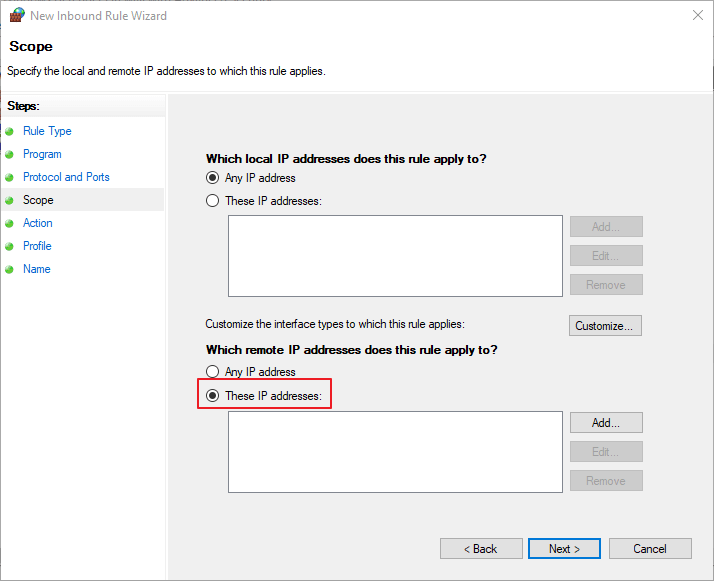Screen dimensions: 714x581
Task: Click the green bullet beside Program
Action: click(10, 154)
